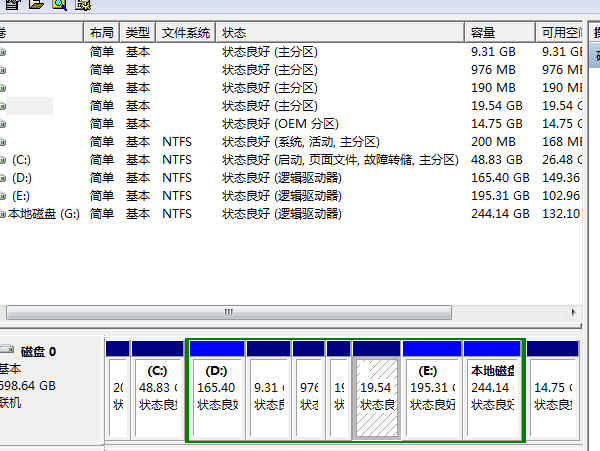Click the 976 MB capacity cell

click(x=493, y=70)
